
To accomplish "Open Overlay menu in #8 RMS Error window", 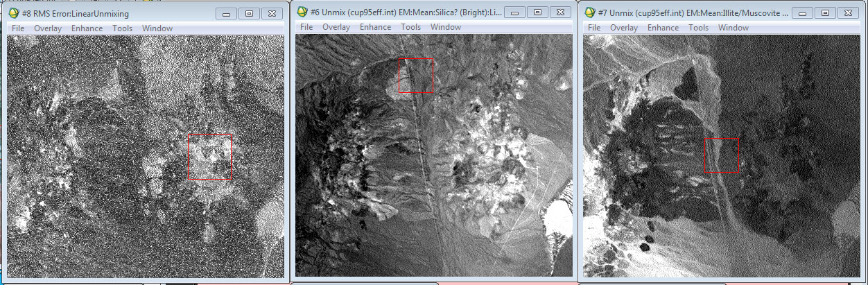I will [x=47, y=28].
